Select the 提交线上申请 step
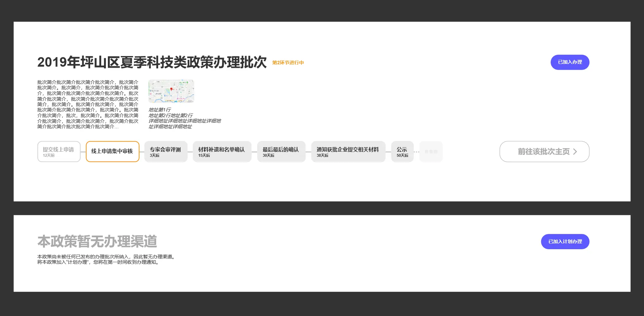This screenshot has width=644, height=316. click(59, 152)
